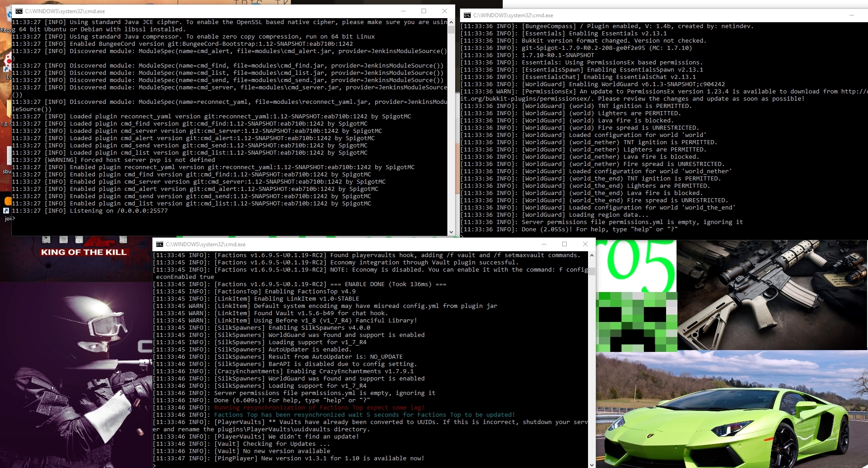Click the red 'Running resynchronization of Factions Top' line
Screen dimensions: 868x468
(x=289, y=408)
